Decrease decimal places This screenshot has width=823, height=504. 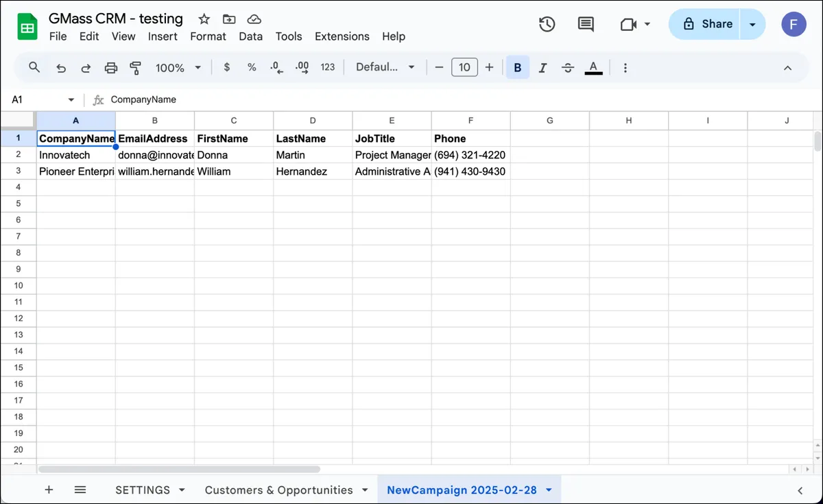tap(276, 67)
